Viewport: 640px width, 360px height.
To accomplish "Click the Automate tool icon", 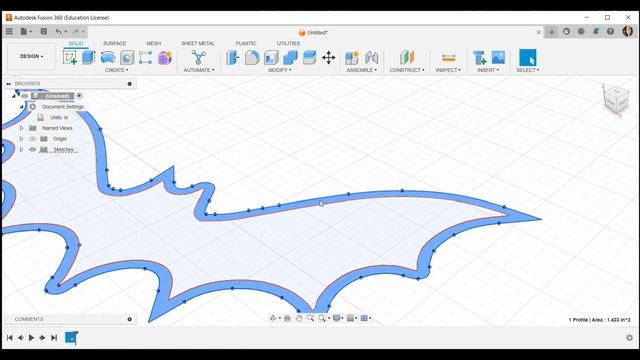I will [x=198, y=58].
